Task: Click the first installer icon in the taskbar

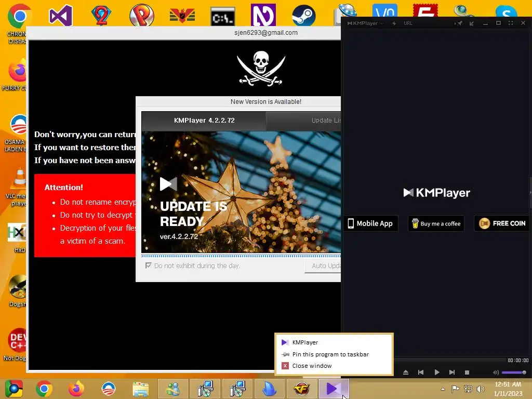Action: 205,389
